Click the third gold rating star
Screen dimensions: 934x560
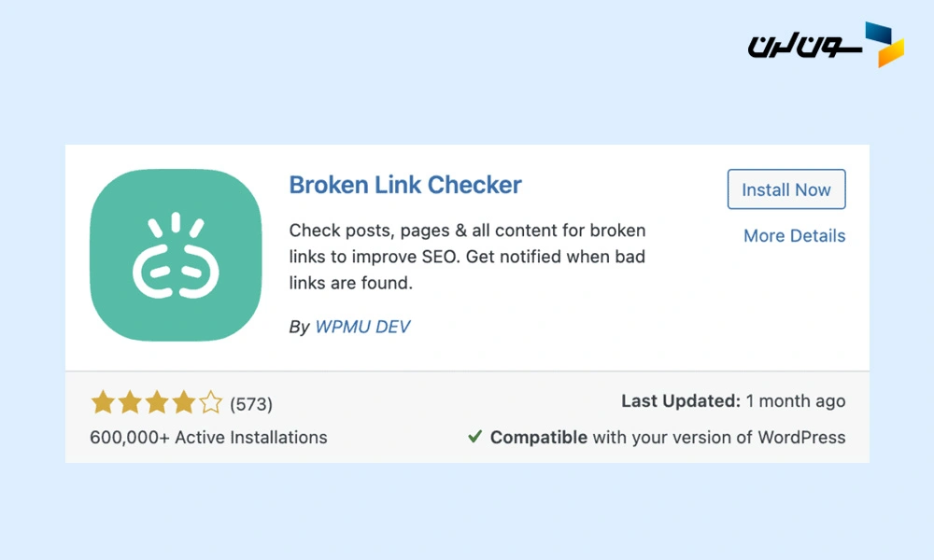point(157,403)
